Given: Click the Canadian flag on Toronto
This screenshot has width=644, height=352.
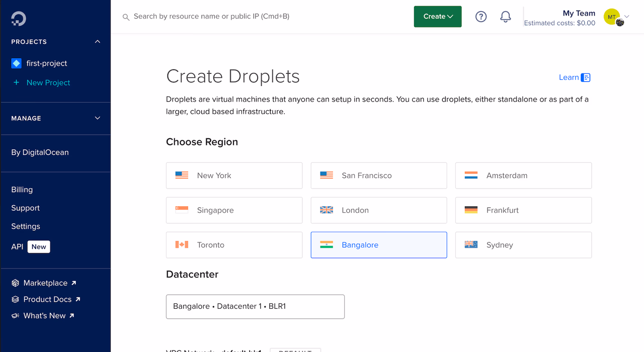Looking at the screenshot, I should click(182, 245).
